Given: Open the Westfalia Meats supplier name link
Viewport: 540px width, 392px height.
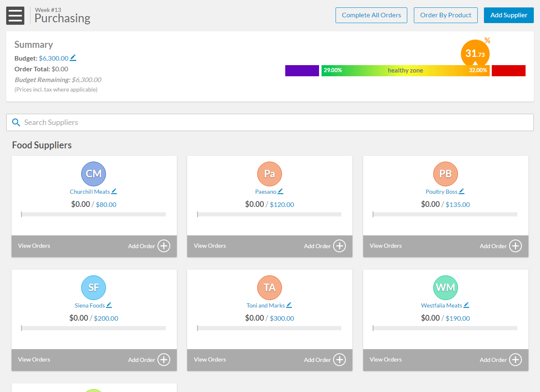Looking at the screenshot, I should coord(441,305).
